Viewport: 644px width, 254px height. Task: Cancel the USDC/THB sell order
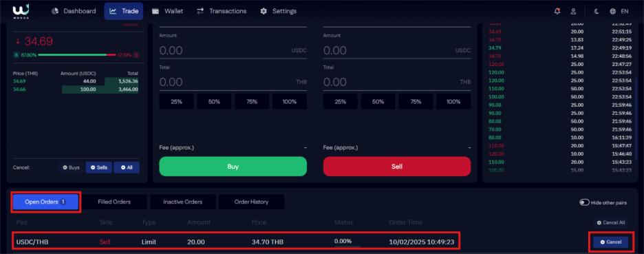[611, 242]
